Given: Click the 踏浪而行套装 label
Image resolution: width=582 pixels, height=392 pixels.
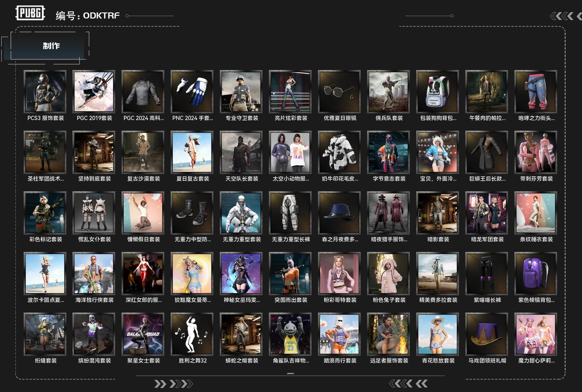Looking at the screenshot, I should 340,360.
